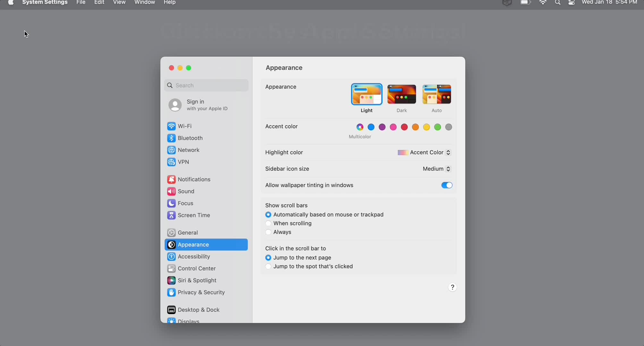The width and height of the screenshot is (644, 346).
Task: Open the Screen Time hourglass icon
Action: [171, 215]
